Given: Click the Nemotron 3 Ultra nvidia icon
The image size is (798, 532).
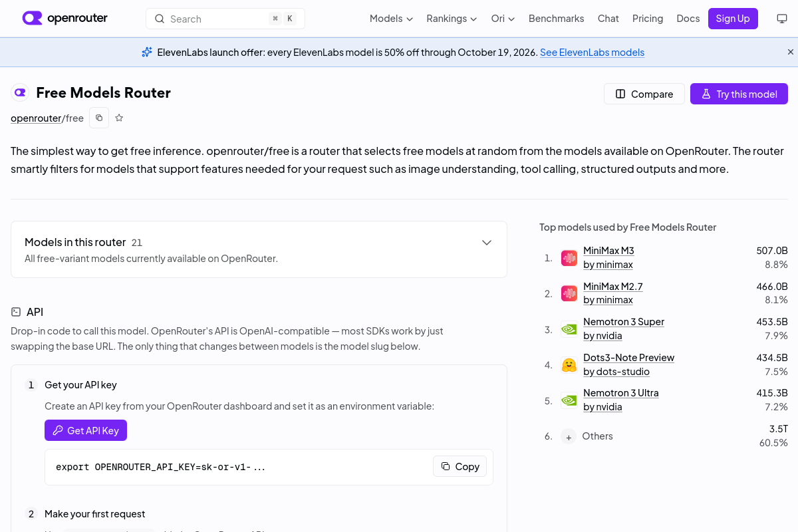Looking at the screenshot, I should (x=569, y=400).
